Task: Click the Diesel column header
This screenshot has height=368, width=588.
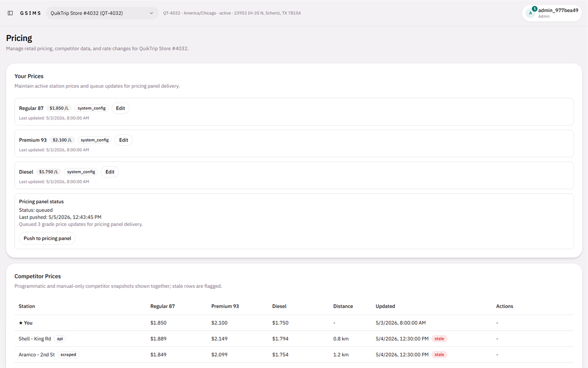Action: click(280, 306)
